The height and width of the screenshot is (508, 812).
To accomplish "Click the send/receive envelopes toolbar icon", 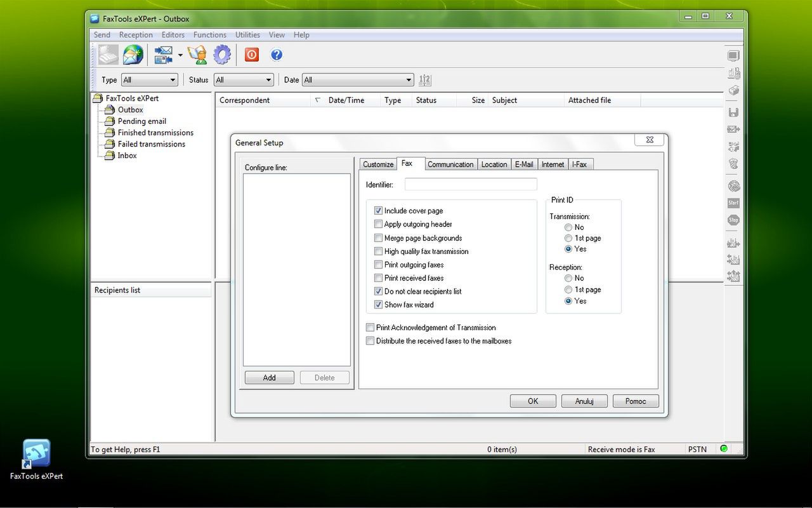I will (x=164, y=55).
